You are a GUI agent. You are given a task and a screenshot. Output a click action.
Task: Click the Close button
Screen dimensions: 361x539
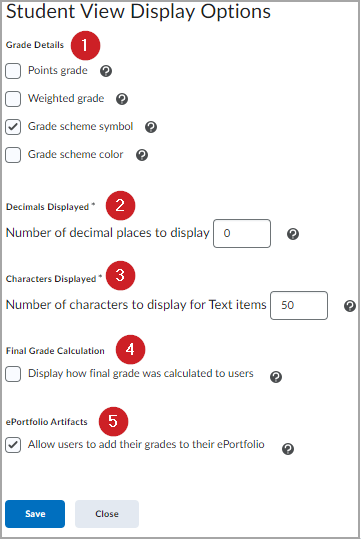pyautogui.click(x=107, y=514)
